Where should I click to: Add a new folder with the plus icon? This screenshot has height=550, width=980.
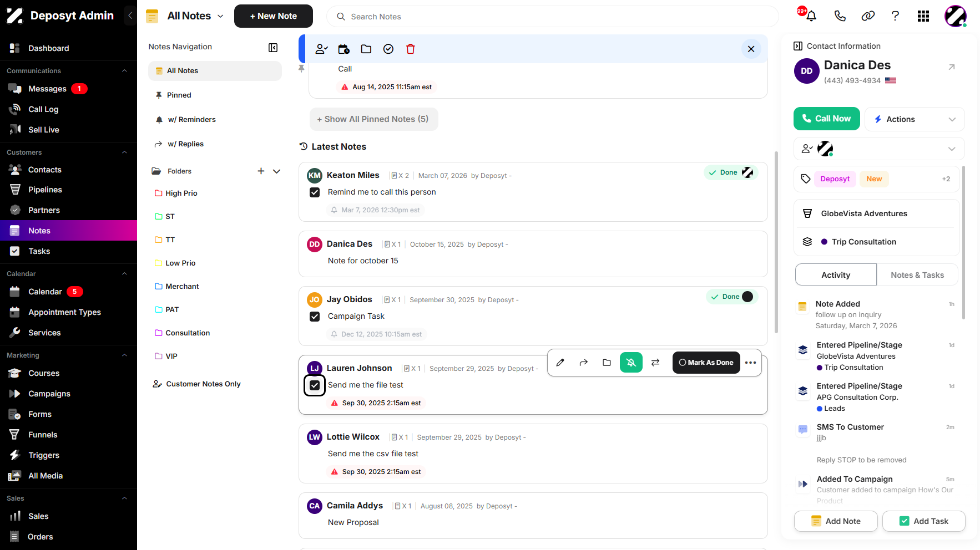tap(261, 171)
